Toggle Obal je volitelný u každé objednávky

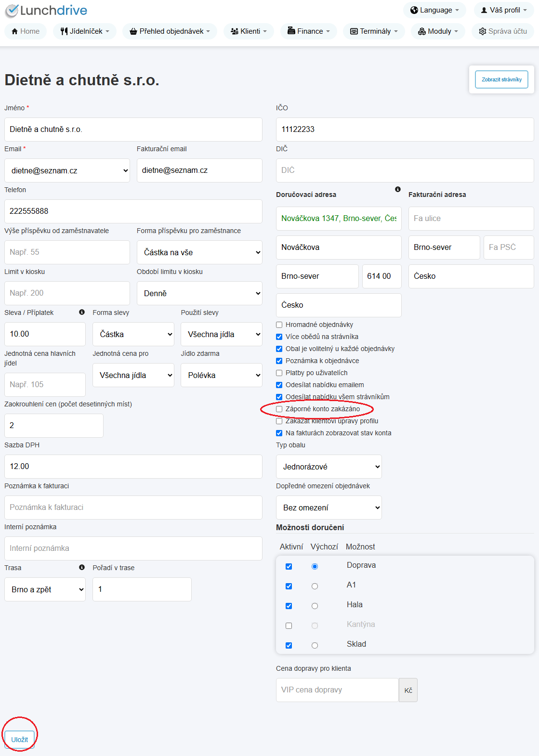(279, 349)
